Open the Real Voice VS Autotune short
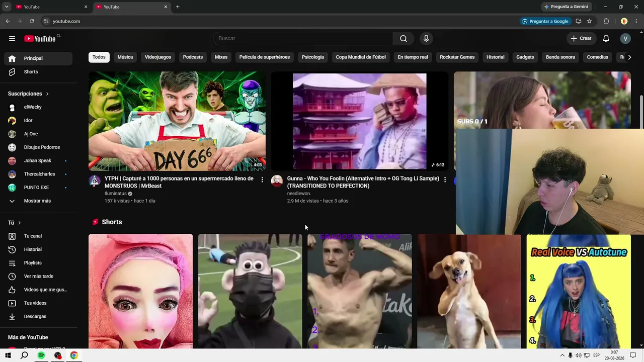The image size is (644, 362). tap(579, 291)
